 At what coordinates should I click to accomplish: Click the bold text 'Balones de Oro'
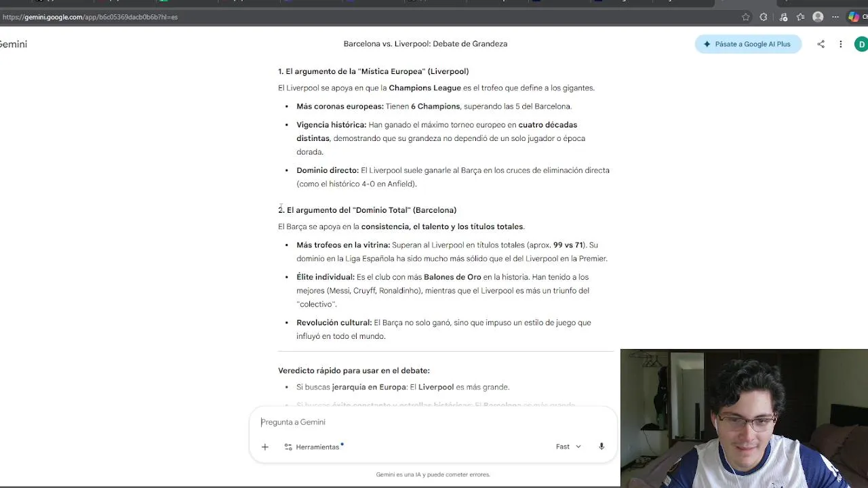coord(452,277)
